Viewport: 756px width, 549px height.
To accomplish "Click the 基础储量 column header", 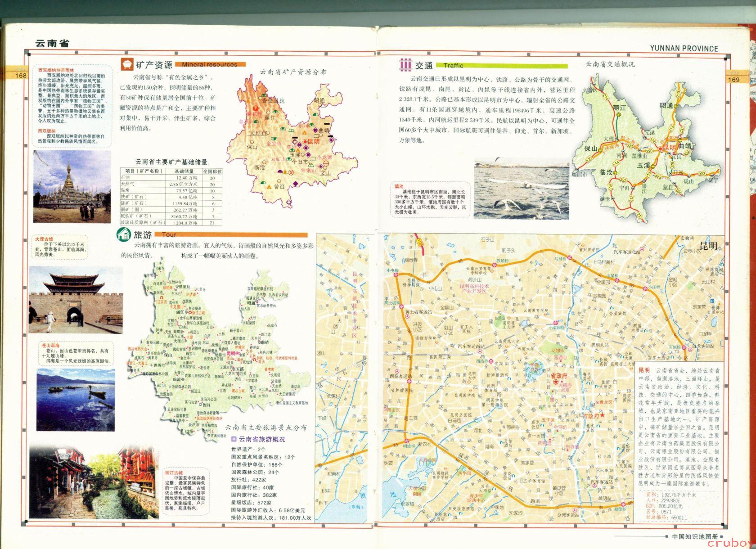I will coord(184,171).
